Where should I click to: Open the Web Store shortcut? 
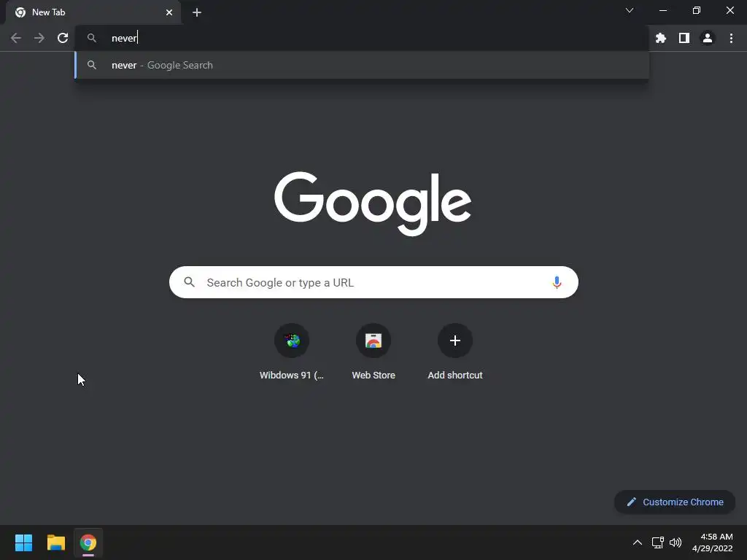tap(373, 352)
